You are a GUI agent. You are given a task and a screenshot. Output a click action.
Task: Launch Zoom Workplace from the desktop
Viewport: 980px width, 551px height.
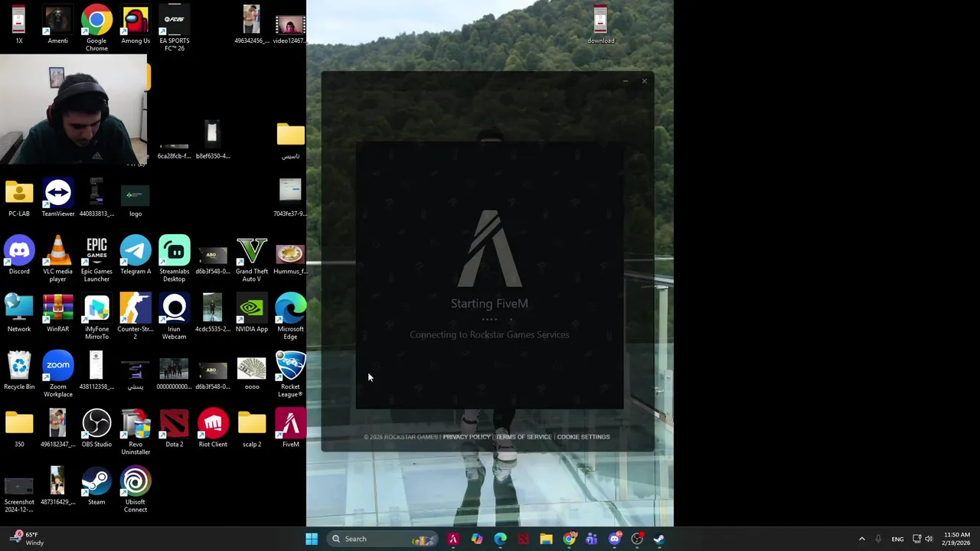[58, 375]
